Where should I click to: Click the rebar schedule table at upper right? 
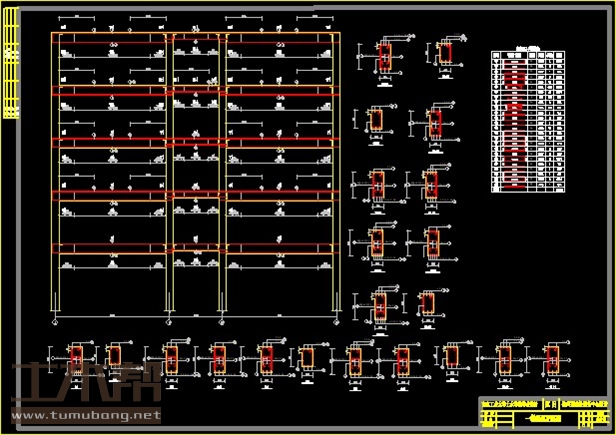[x=527, y=122]
